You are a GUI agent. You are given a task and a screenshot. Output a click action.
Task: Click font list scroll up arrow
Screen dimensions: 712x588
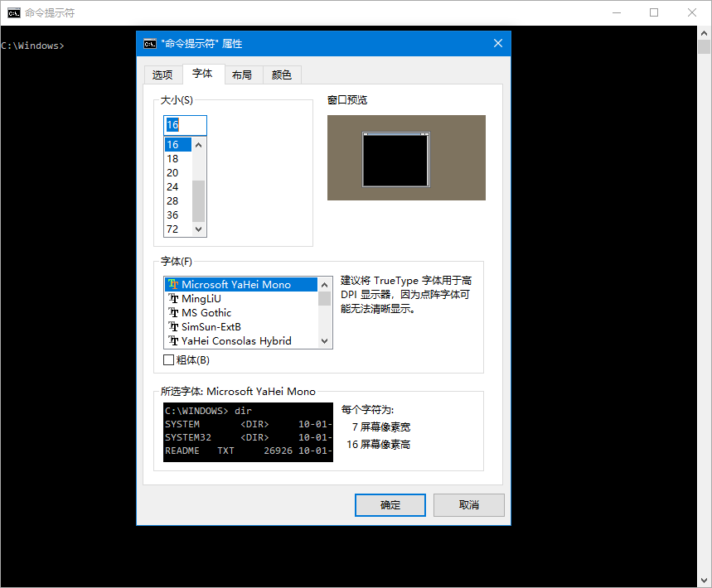click(x=324, y=285)
